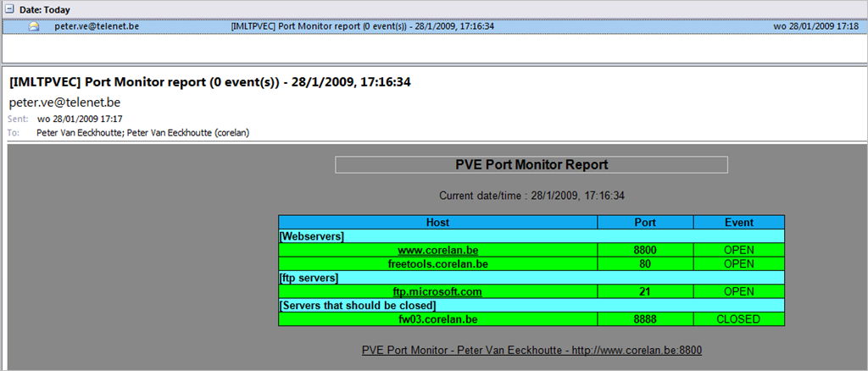The width and height of the screenshot is (868, 371).
Task: Click the first recipient Peter Van Eeckhoutte
Action: [78, 132]
